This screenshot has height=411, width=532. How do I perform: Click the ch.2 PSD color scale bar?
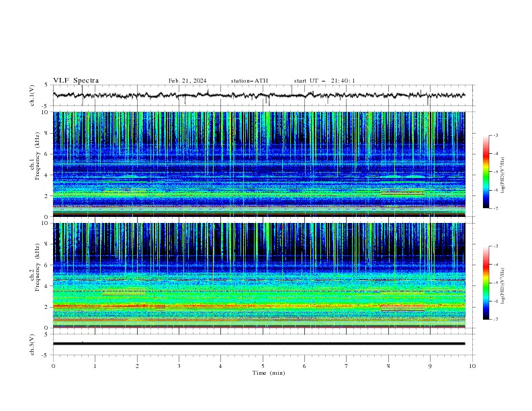pos(486,283)
